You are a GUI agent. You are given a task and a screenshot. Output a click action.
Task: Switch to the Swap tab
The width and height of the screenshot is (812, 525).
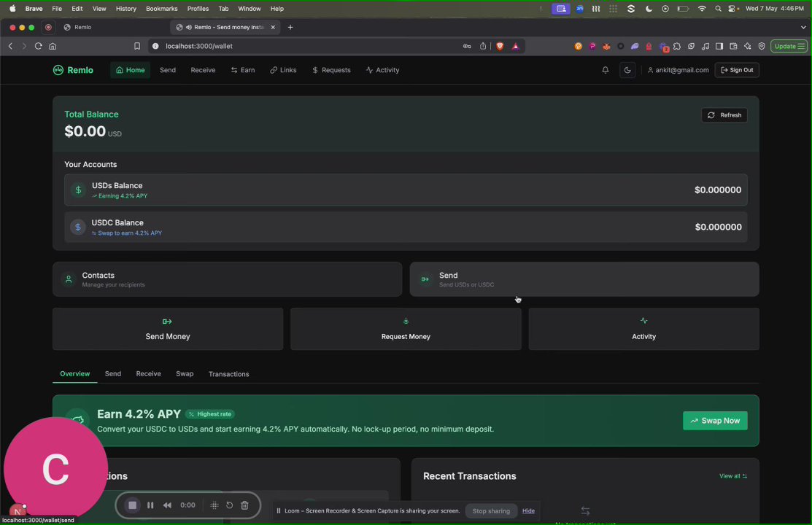(185, 374)
